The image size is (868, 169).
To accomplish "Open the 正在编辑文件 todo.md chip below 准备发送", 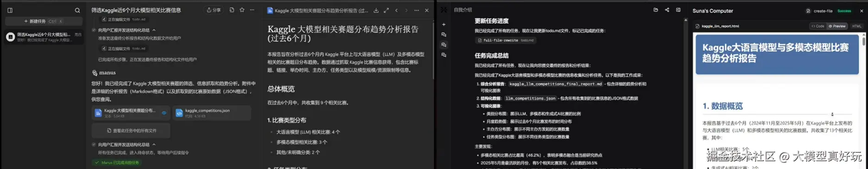I will tap(124, 48).
